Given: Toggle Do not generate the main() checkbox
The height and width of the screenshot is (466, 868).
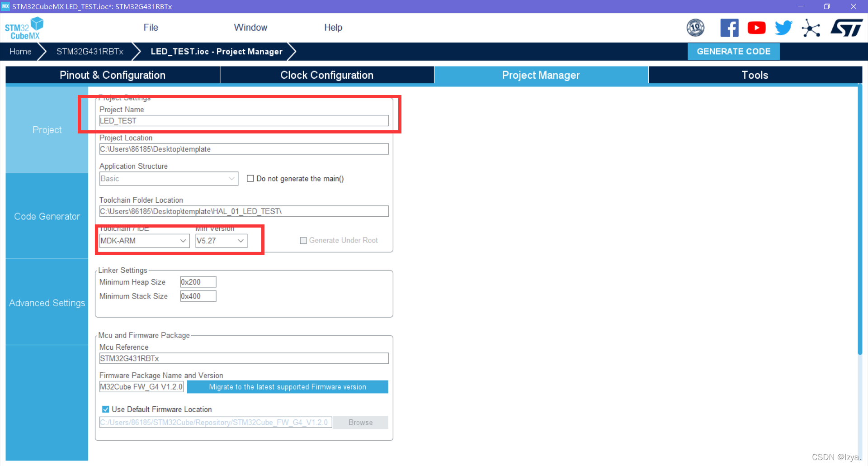Looking at the screenshot, I should pos(250,179).
